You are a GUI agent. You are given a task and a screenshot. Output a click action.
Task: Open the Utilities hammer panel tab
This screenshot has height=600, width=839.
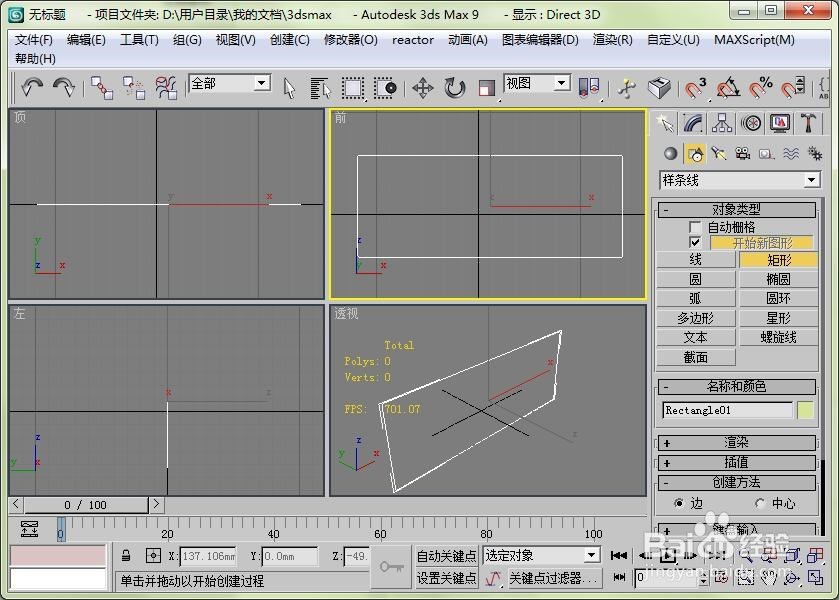tap(808, 124)
